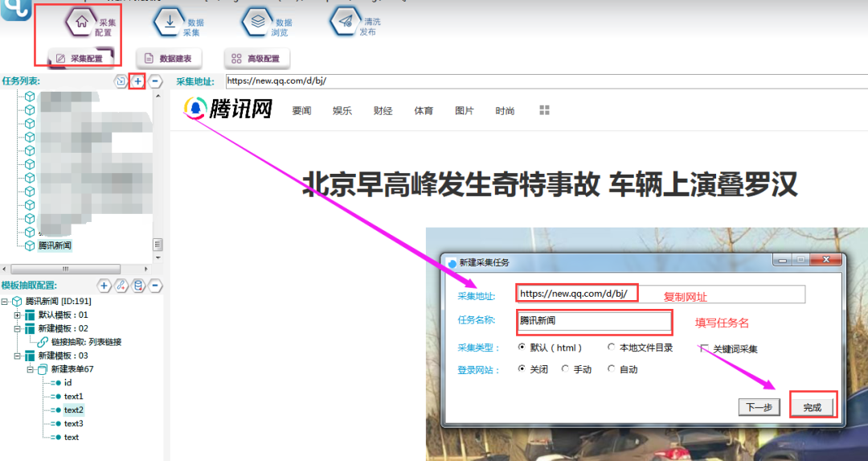Screen dimensions: 868x461
Task: Expand the 默认模板 : 01 node
Action: (x=17, y=315)
